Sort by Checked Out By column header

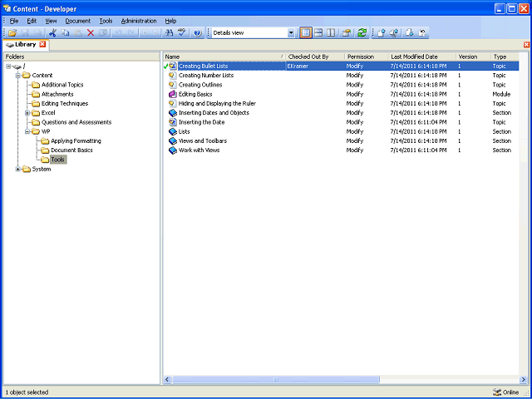(x=315, y=57)
